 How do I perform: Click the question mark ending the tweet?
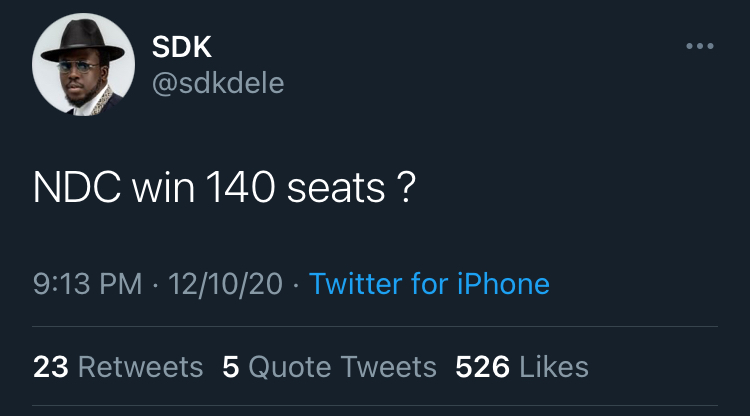click(x=405, y=189)
